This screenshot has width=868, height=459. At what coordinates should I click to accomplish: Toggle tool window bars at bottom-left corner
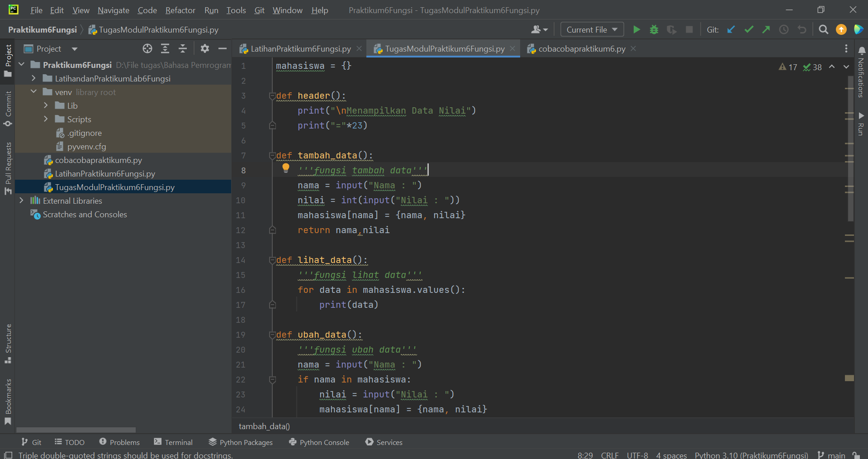click(x=8, y=455)
